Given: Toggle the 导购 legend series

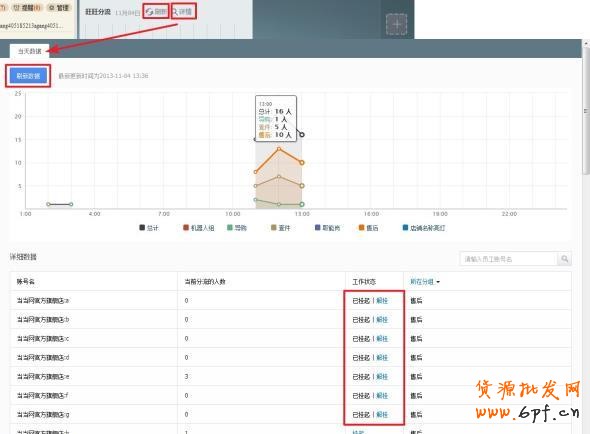Looking at the screenshot, I should tap(237, 228).
